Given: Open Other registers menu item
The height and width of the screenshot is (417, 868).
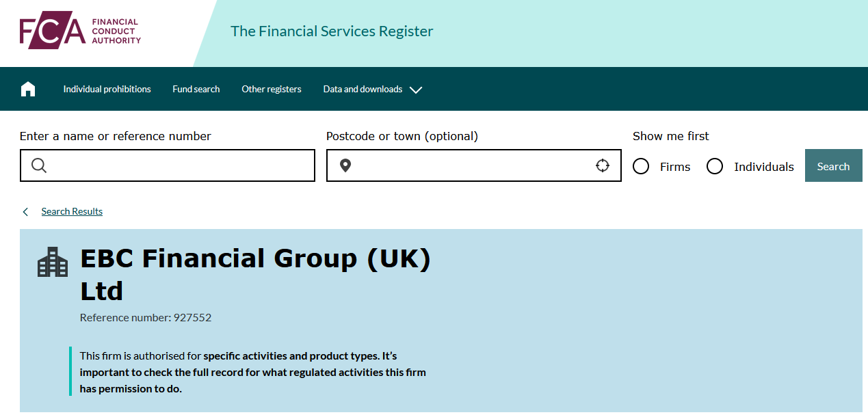Looking at the screenshot, I should tap(272, 89).
